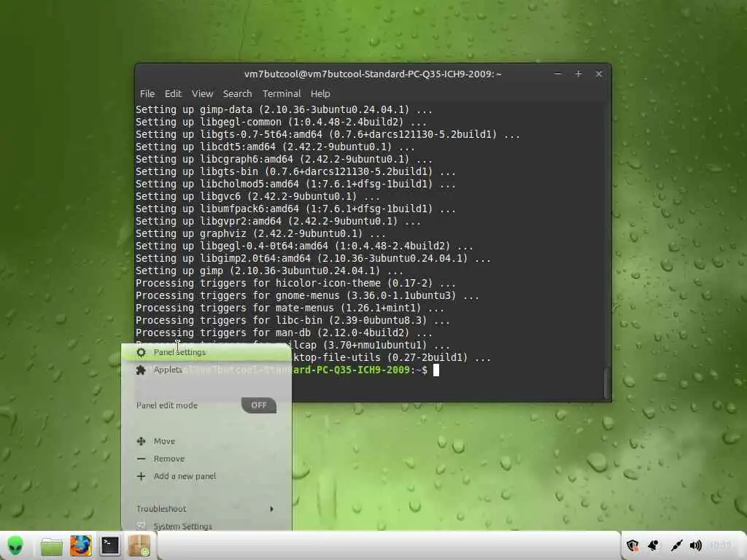Open the terminal Edit menu
This screenshot has width=747, height=560.
point(173,94)
